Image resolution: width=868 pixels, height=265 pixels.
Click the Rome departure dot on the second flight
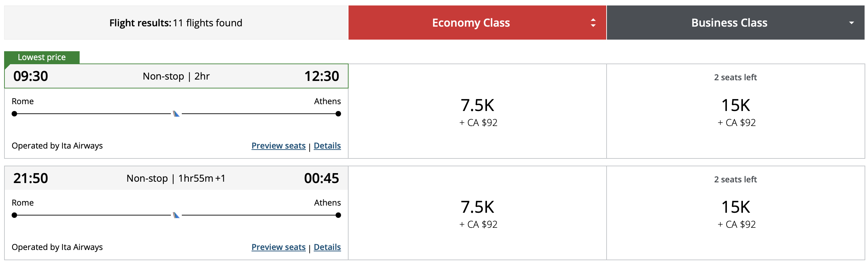coord(14,215)
